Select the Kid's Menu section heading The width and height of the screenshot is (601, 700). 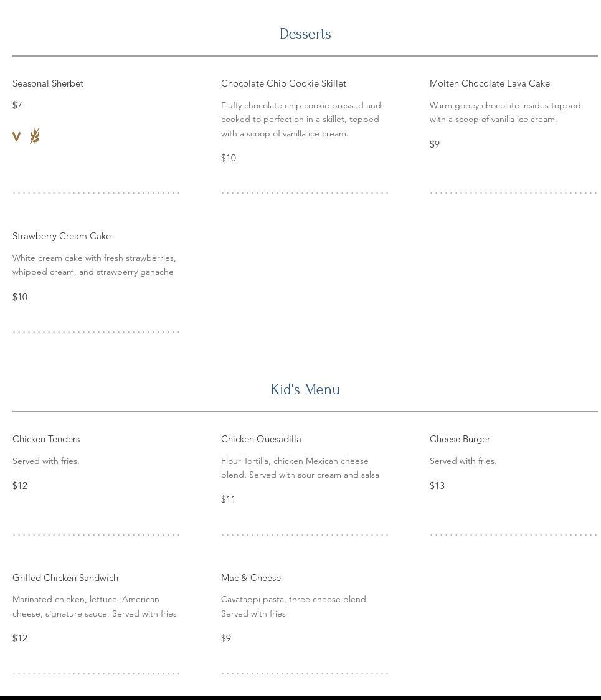pos(305,390)
